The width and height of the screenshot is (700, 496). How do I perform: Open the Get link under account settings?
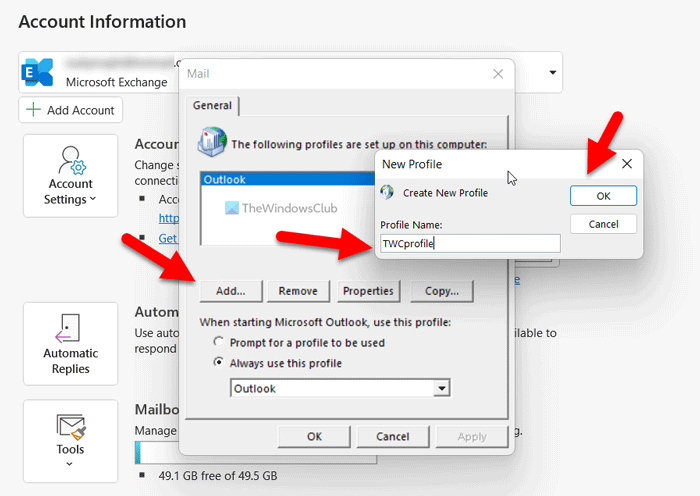coord(168,238)
